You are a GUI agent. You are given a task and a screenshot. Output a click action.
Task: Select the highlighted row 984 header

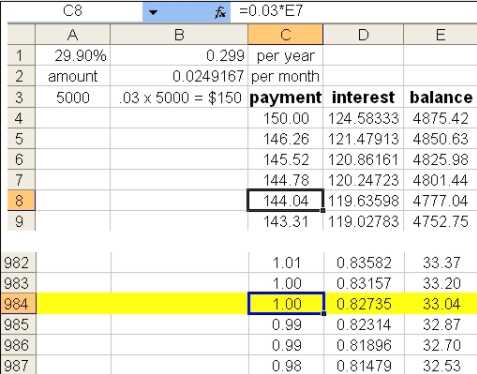point(18,304)
